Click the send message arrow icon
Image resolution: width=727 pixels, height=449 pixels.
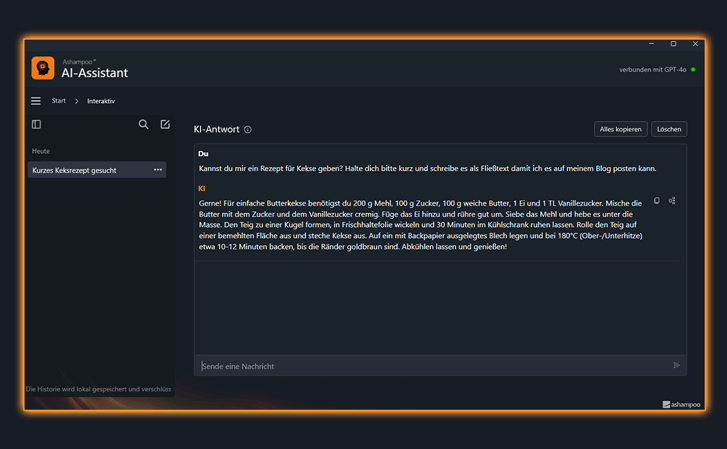point(676,366)
